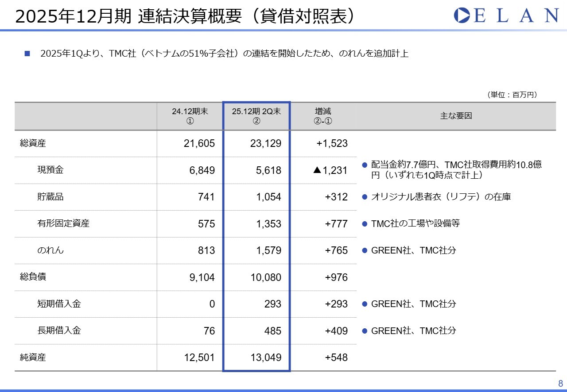Select the change value +548
Viewport: 567px width, 392px height.
[x=337, y=357]
